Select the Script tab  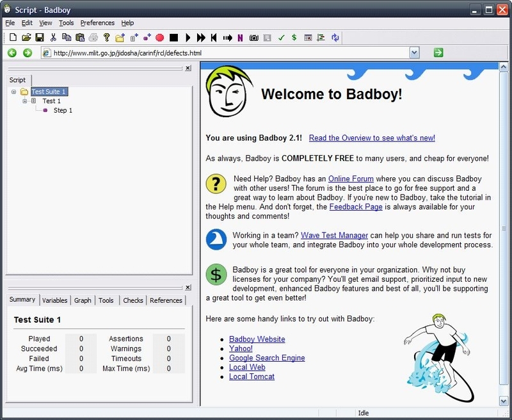pyautogui.click(x=18, y=80)
